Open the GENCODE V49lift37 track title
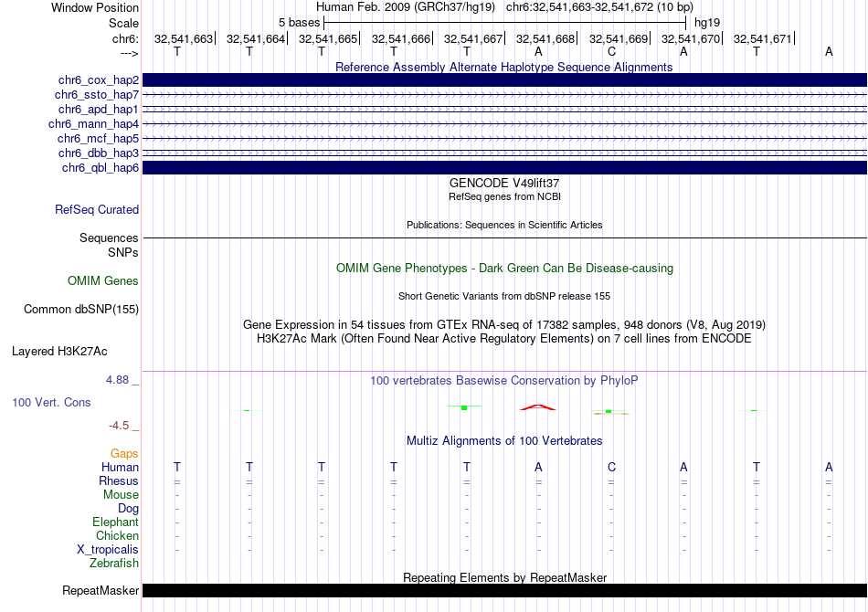This screenshot has height=612, width=868. click(504, 183)
